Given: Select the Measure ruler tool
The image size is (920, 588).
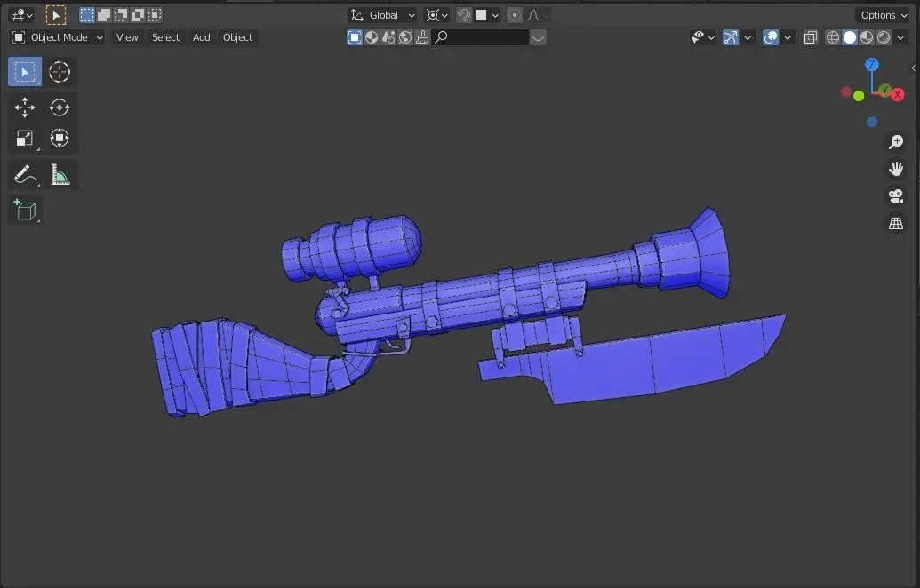Looking at the screenshot, I should pyautogui.click(x=60, y=175).
